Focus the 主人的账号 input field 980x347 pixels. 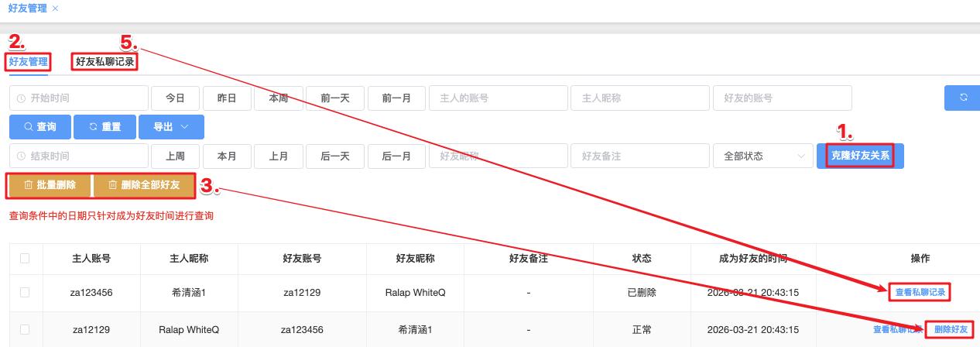click(x=498, y=98)
